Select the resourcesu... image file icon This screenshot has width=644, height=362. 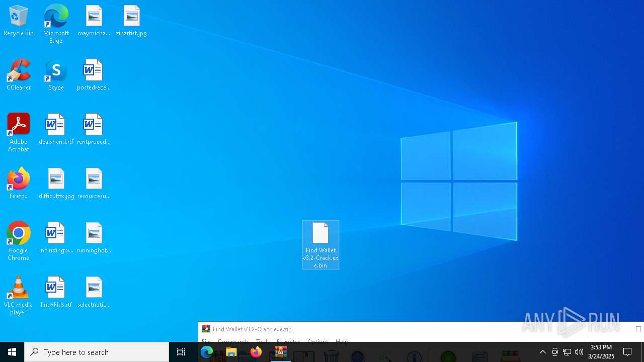point(94,184)
